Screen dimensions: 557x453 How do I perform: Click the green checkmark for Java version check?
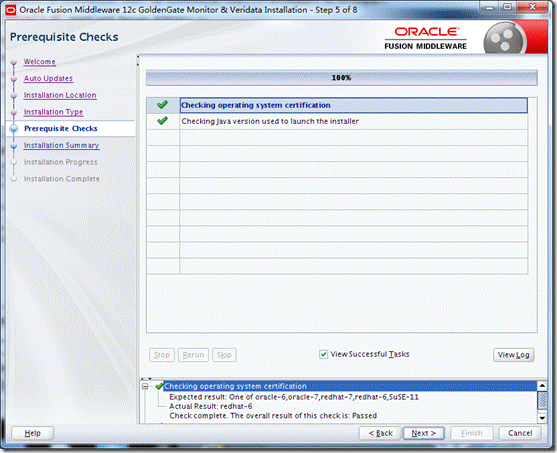(x=162, y=121)
